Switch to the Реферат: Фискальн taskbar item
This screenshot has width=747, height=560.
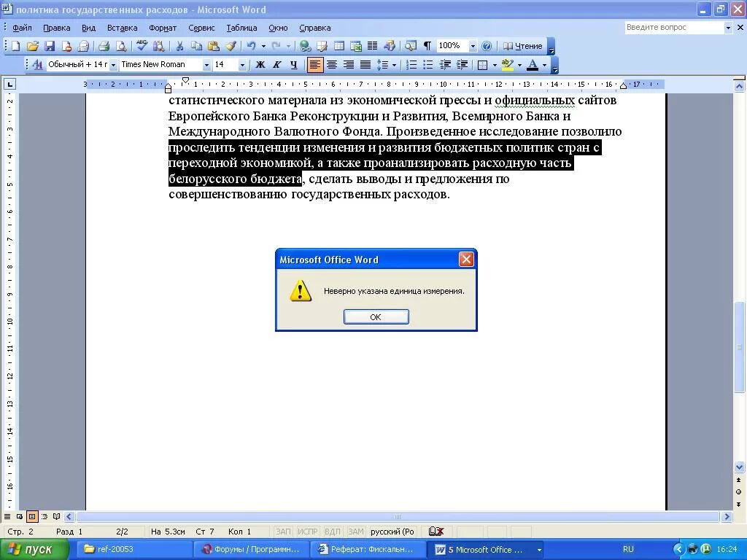pyautogui.click(x=368, y=550)
